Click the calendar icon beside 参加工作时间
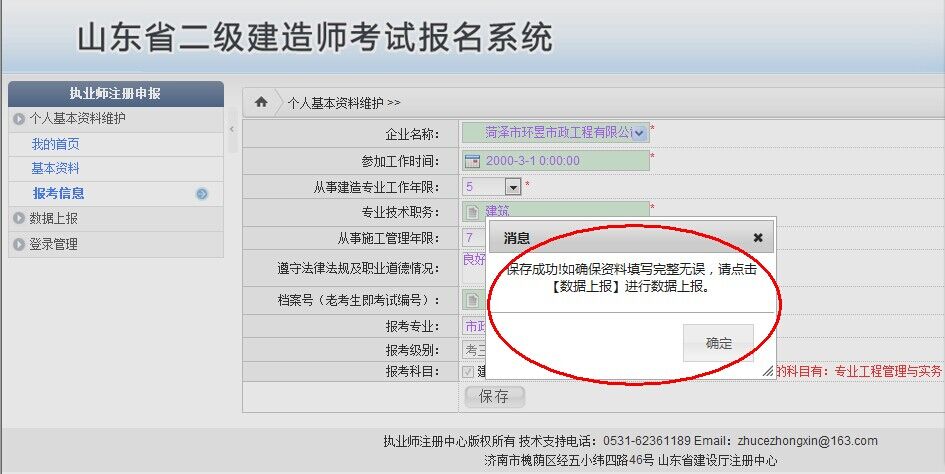945x474 pixels. coord(473,161)
